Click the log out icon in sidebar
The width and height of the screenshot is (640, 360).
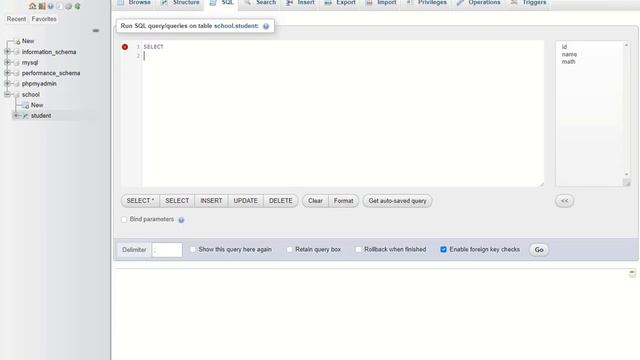click(x=42, y=6)
